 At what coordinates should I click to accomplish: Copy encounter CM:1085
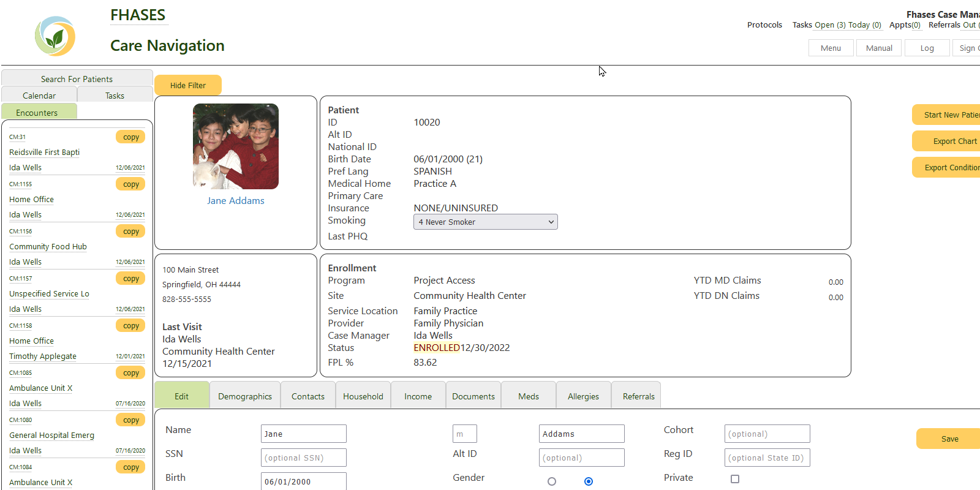click(130, 372)
